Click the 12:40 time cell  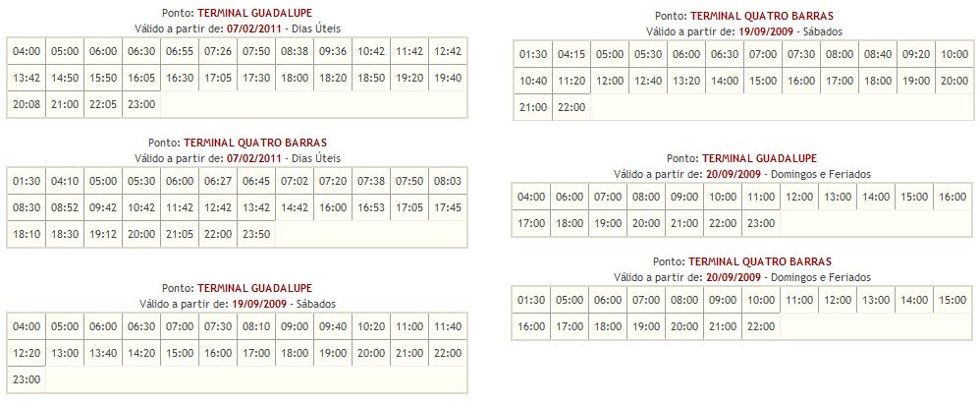pos(647,81)
